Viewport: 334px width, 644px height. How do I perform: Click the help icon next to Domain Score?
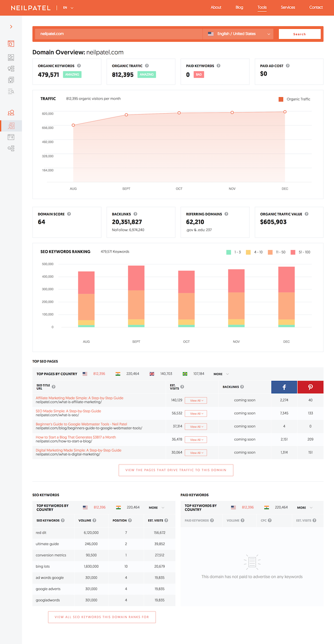(x=69, y=214)
